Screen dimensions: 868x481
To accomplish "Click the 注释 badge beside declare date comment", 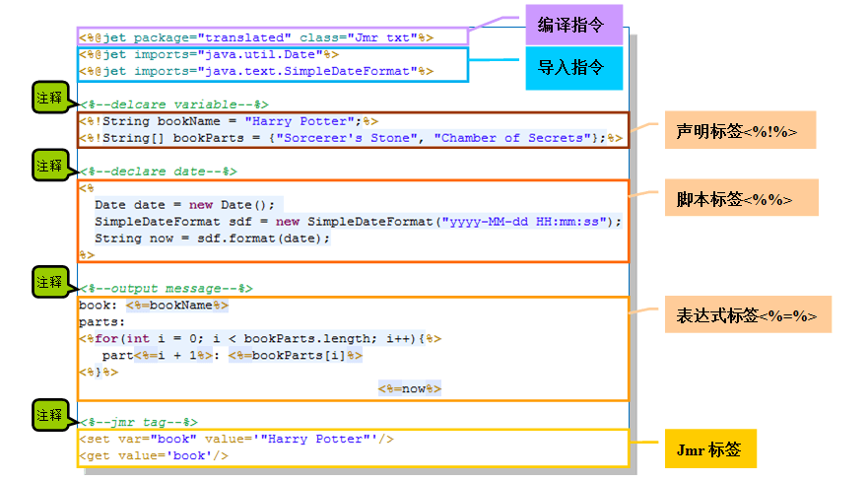I will click(49, 165).
